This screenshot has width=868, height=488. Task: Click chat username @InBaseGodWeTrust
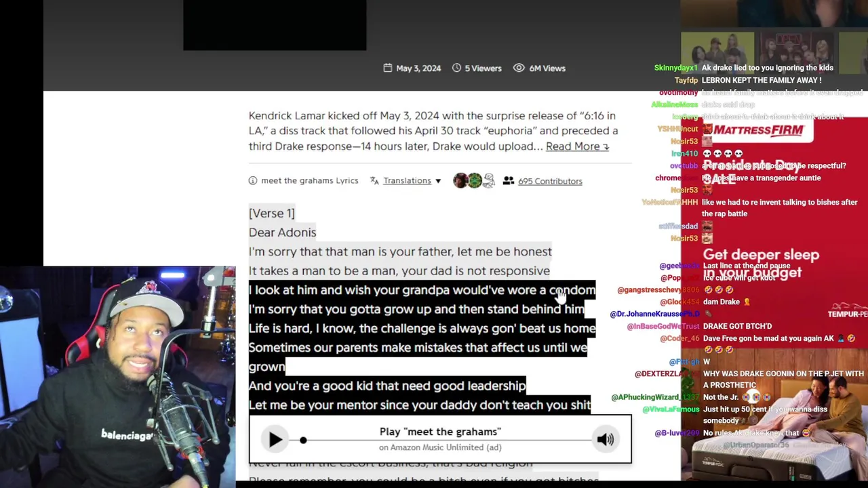663,327
